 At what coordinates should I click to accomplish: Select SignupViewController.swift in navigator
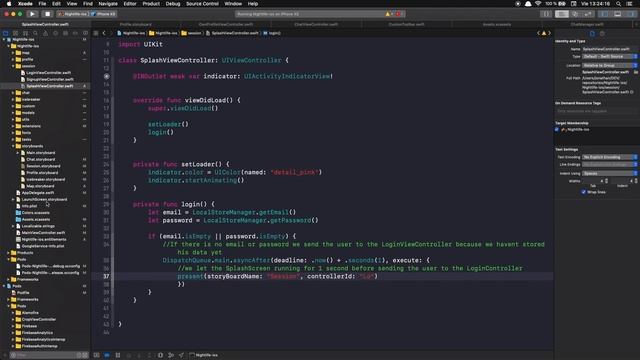click(50, 79)
